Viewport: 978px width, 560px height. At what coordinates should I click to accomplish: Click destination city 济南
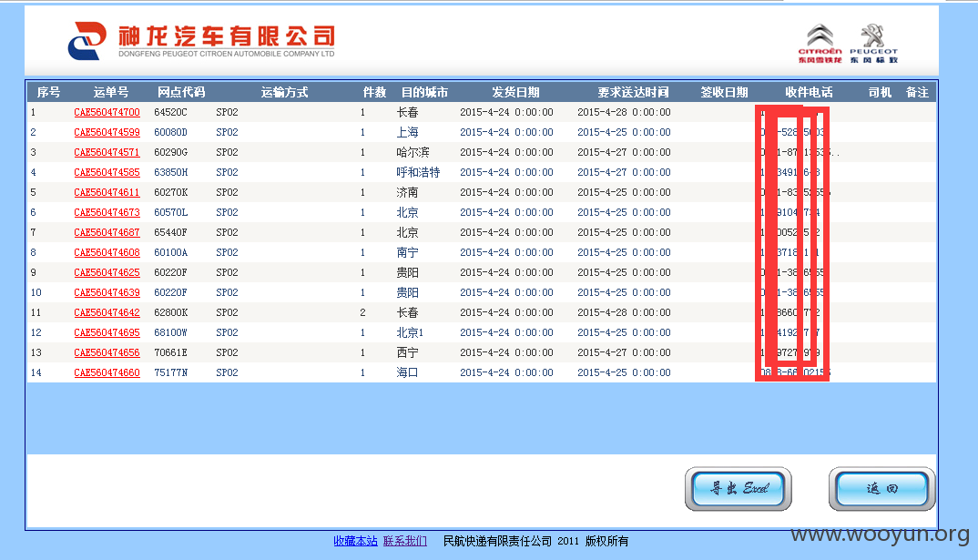click(x=407, y=192)
